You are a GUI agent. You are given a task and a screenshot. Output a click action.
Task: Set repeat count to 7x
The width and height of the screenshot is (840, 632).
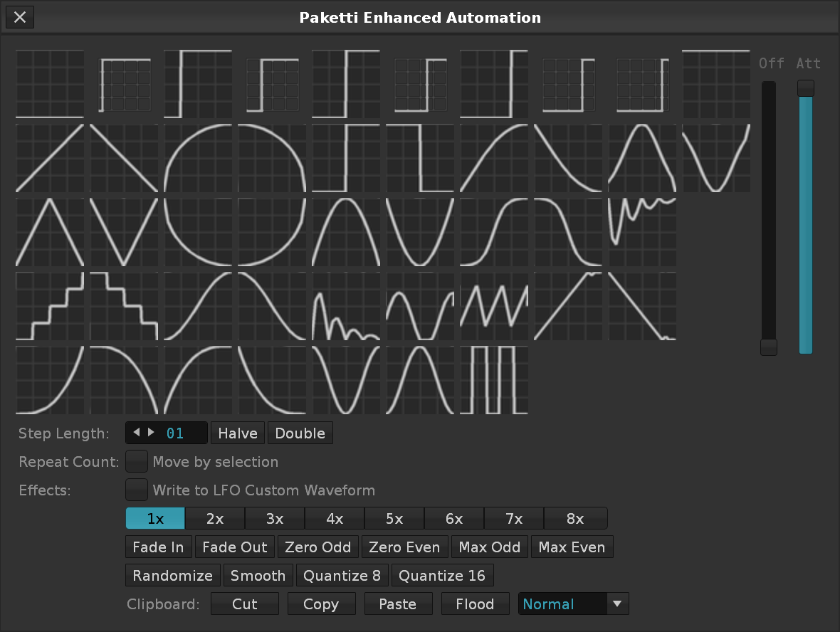click(x=514, y=518)
